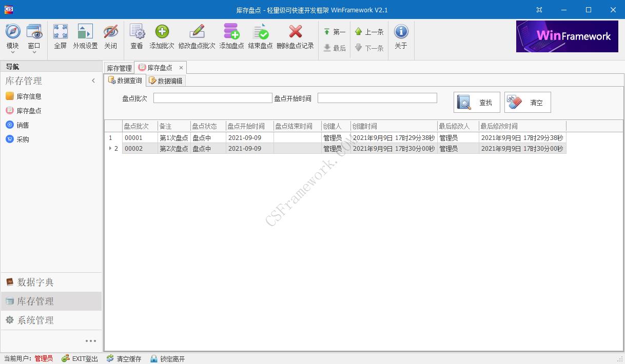Collapse the 库存管理 navigation panel
Image resolution: width=625 pixels, height=364 pixels.
click(x=93, y=80)
